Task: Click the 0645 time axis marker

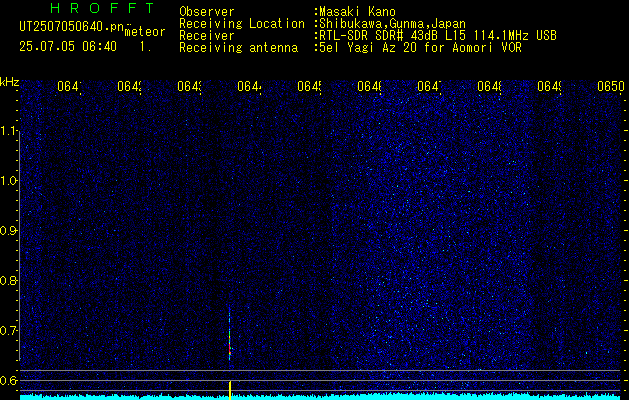Action: pos(310,86)
